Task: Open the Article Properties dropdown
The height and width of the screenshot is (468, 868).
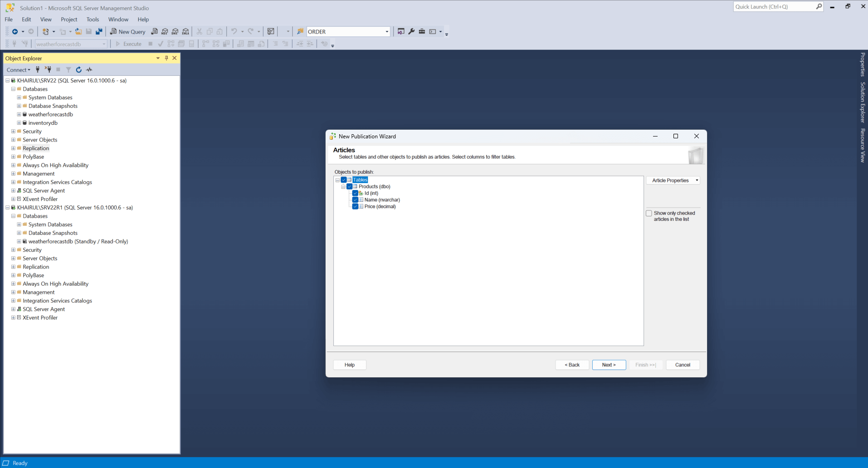Action: coord(673,180)
